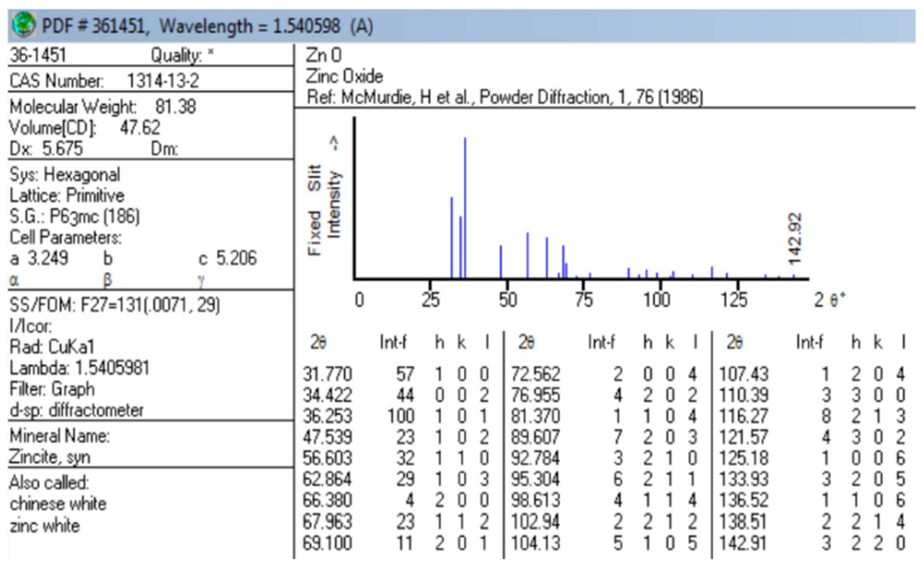Click the Zincite, syn mineral name

coord(50,457)
